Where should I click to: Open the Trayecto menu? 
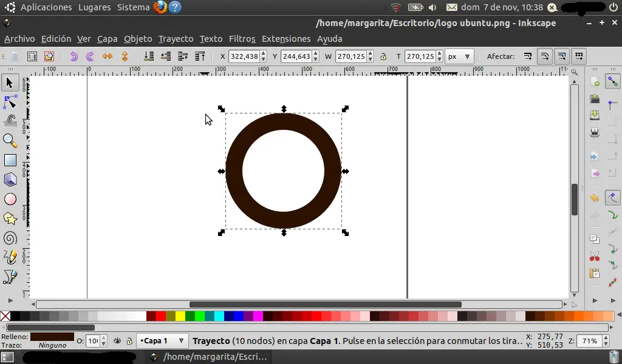176,39
